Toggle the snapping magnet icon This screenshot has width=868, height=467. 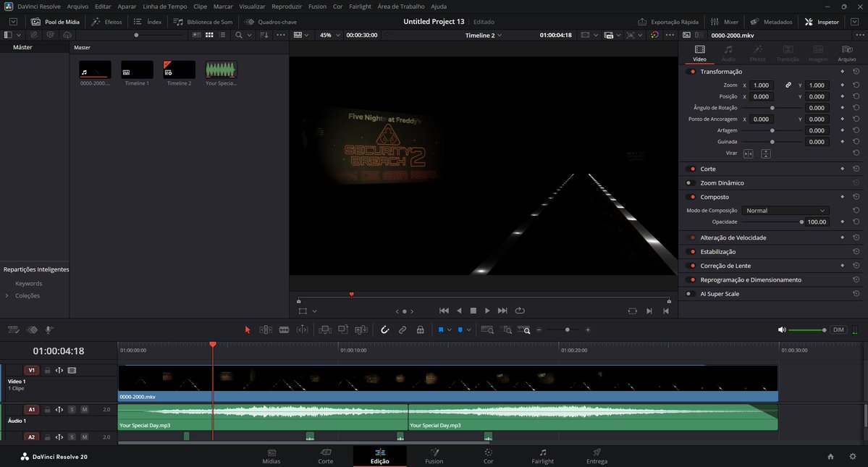click(x=384, y=329)
